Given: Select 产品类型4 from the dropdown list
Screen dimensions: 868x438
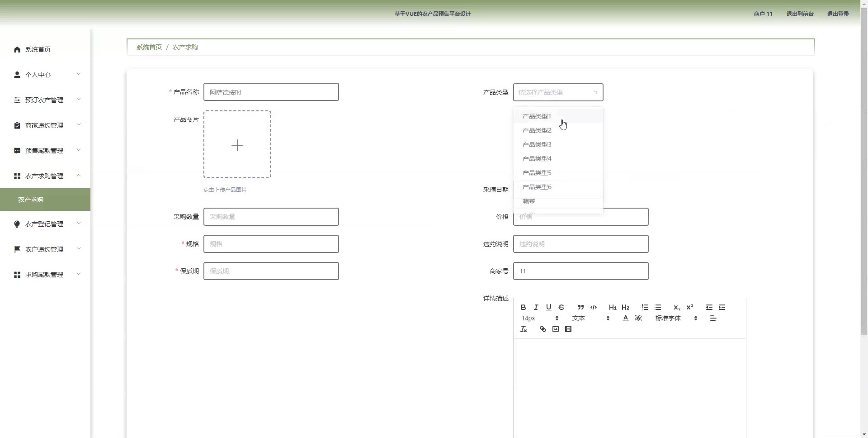Looking at the screenshot, I should (x=558, y=158).
